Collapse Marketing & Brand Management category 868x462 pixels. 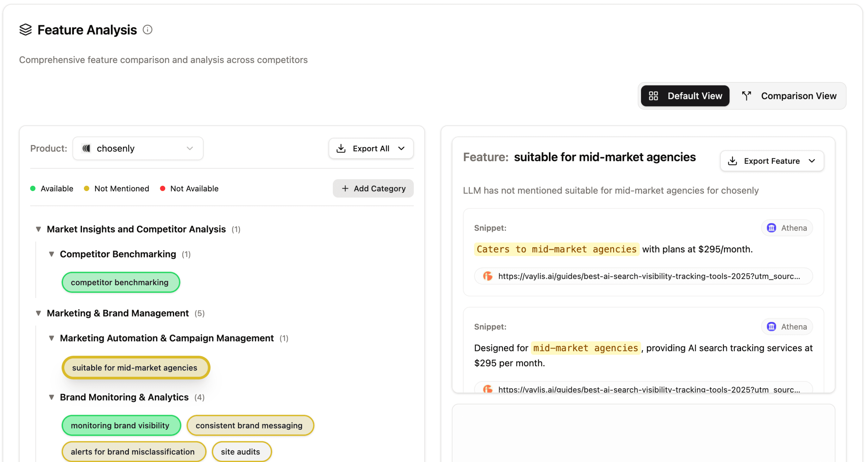point(38,313)
